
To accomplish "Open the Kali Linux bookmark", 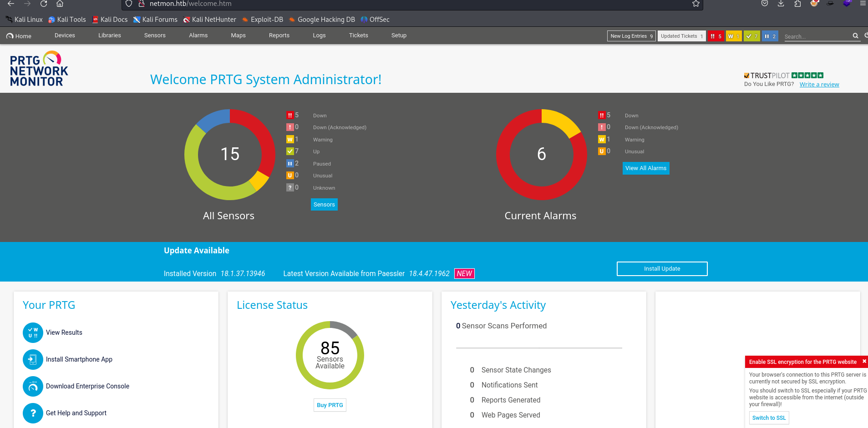I will pyautogui.click(x=24, y=20).
